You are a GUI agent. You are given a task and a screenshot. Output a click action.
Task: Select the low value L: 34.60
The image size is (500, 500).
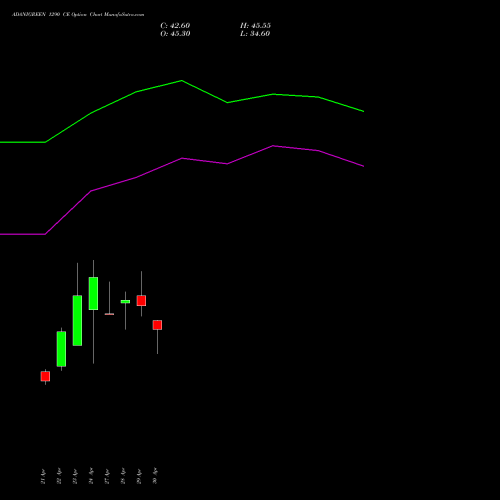click(255, 34)
